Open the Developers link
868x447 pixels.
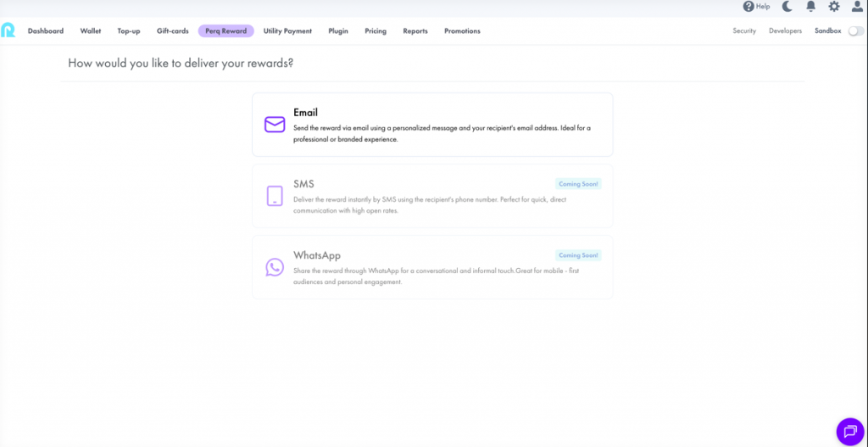[x=785, y=31]
